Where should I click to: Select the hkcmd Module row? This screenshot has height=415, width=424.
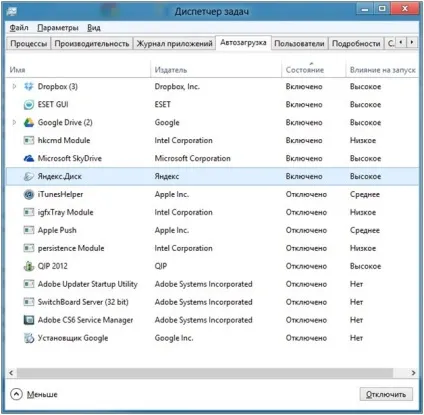[212, 140]
